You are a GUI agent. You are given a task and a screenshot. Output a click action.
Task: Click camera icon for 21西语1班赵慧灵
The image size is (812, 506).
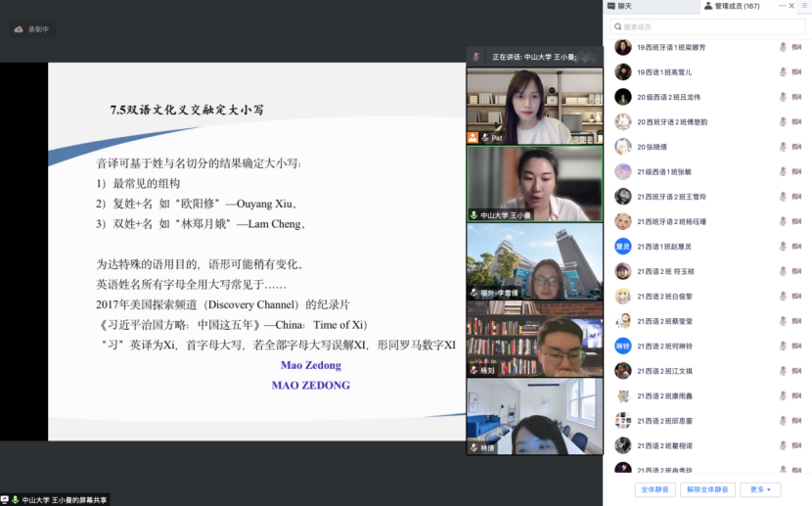pos(798,247)
